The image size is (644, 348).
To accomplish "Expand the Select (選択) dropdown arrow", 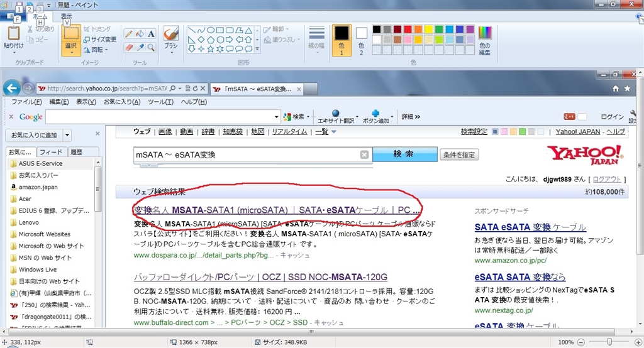I will [x=71, y=52].
